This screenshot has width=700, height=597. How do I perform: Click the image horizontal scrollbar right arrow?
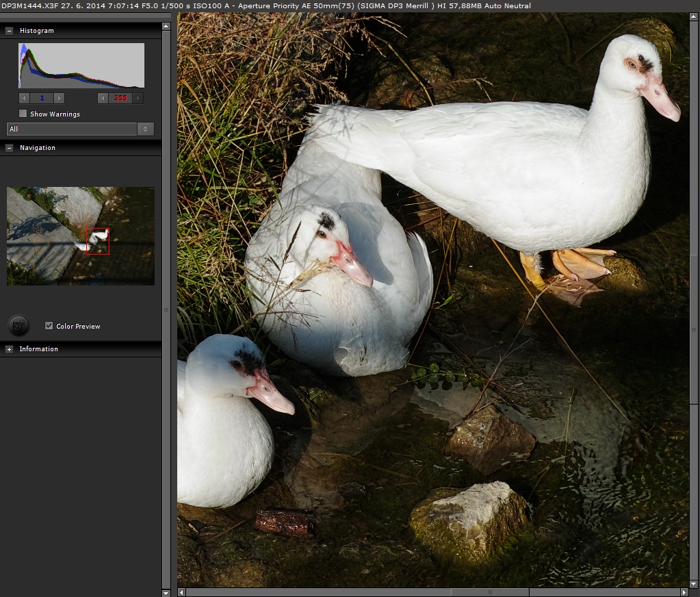(684, 592)
